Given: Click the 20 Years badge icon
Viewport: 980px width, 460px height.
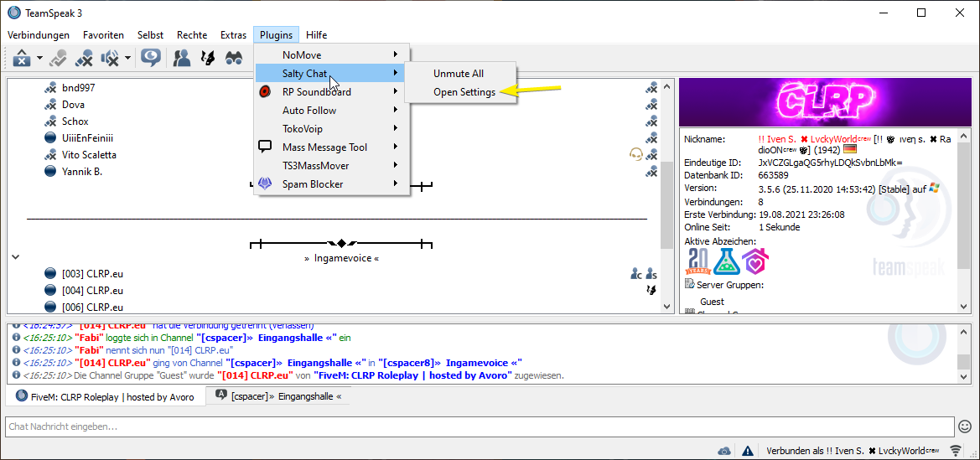Looking at the screenshot, I should click(x=697, y=262).
